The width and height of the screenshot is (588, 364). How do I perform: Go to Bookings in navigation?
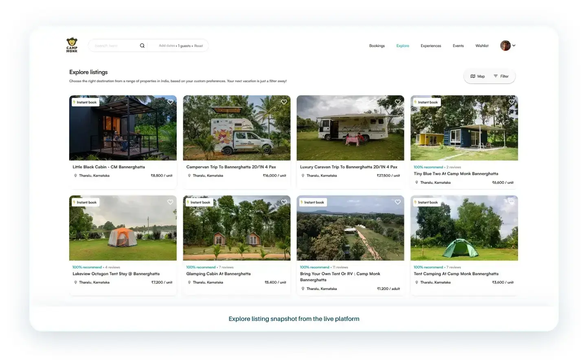pos(377,46)
